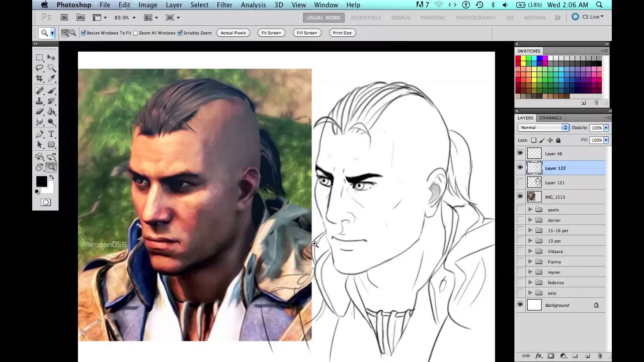Create a new layer group
Screen dimensions: 644x362
[575, 356]
